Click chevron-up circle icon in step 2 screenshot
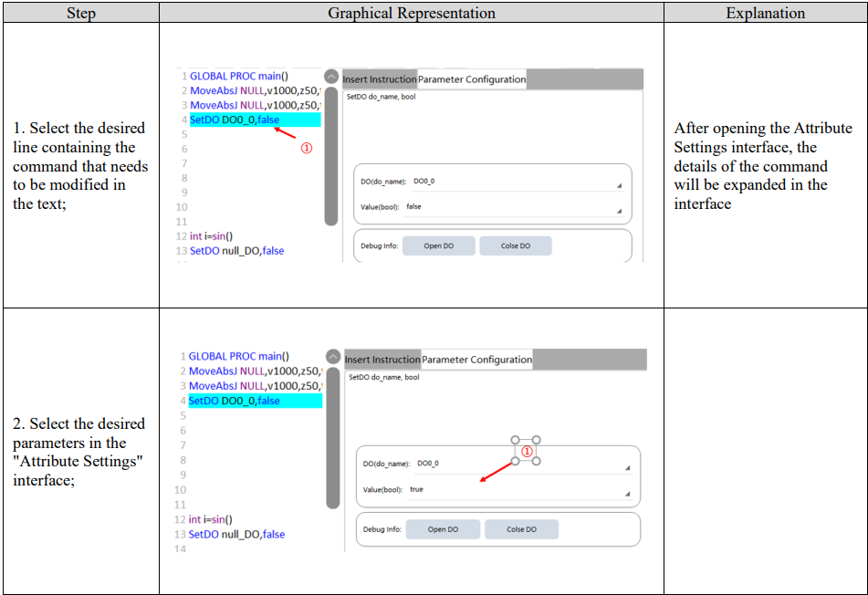The height and width of the screenshot is (595, 868). [x=333, y=357]
